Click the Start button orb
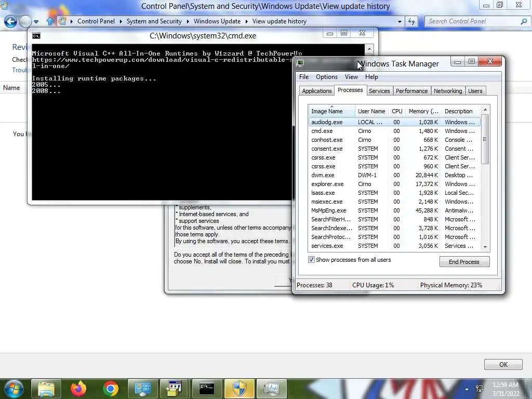Viewport: 532px width, 399px height. coord(14,389)
